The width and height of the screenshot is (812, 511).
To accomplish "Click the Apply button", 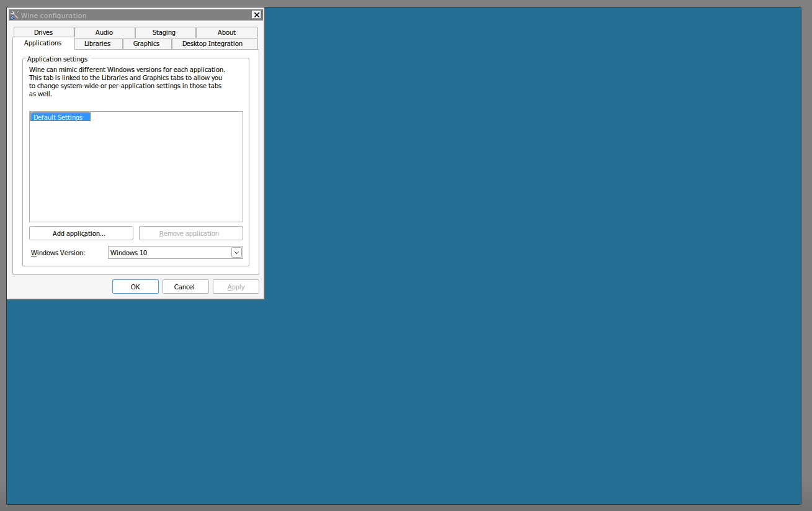I will 236,286.
